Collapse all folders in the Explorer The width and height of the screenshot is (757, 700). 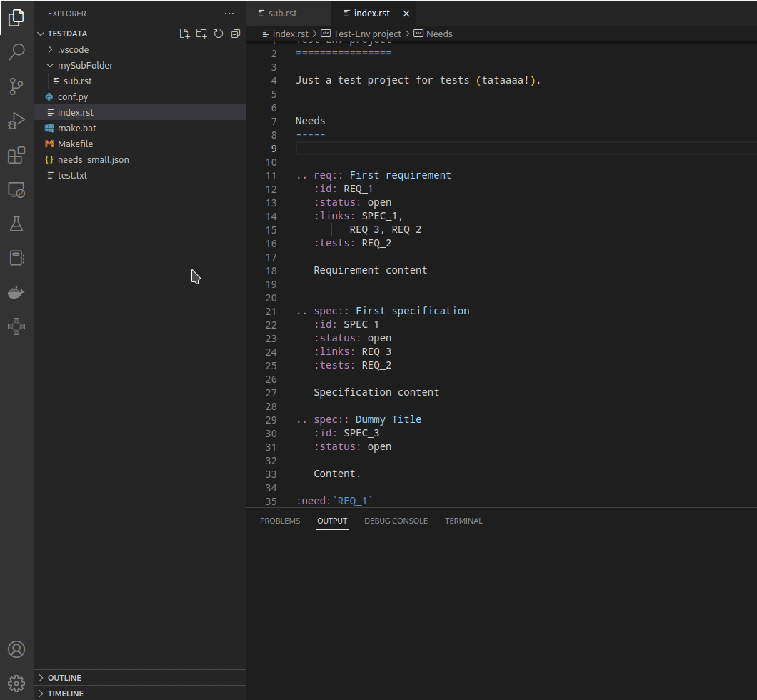(236, 34)
